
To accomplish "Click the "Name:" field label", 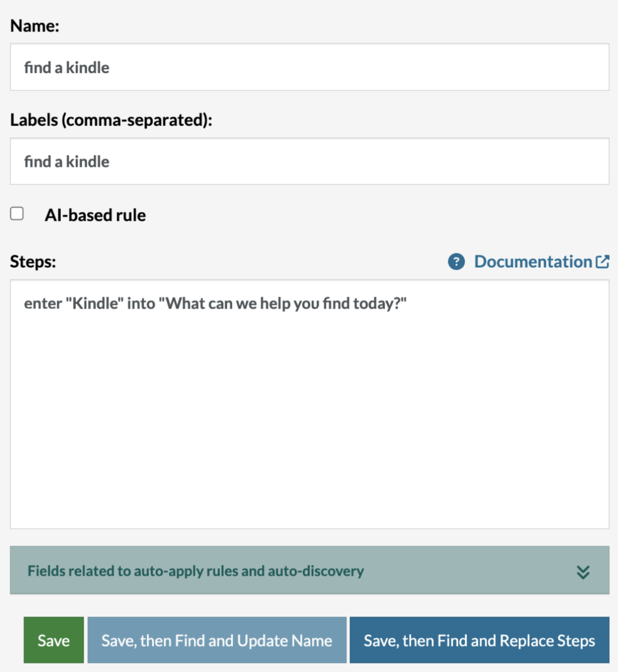I will [x=35, y=26].
